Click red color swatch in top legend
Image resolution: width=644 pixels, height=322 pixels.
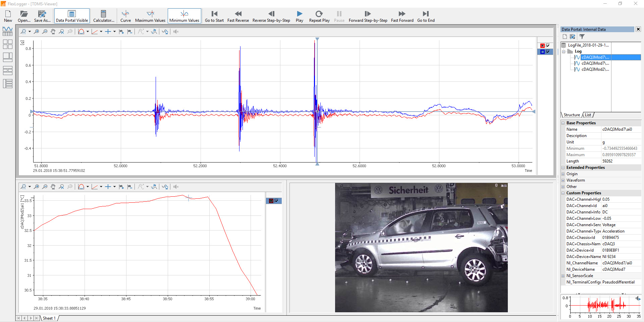point(542,46)
